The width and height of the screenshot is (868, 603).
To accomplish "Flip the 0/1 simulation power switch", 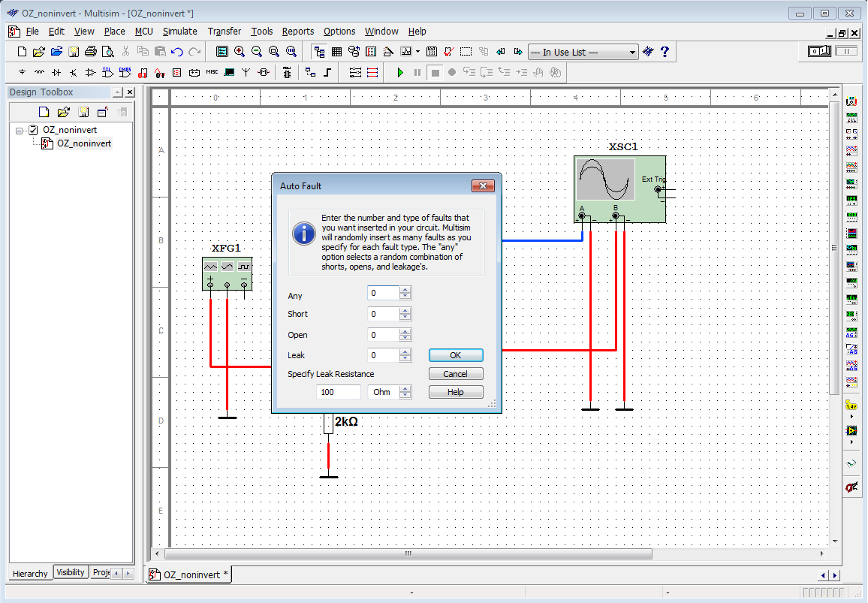I will pos(819,52).
